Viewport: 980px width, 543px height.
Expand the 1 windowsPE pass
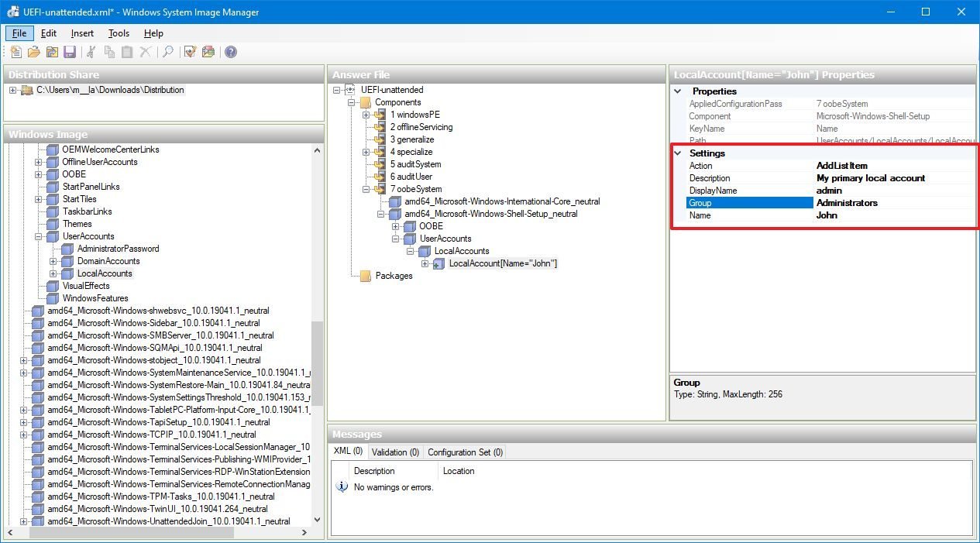(366, 115)
